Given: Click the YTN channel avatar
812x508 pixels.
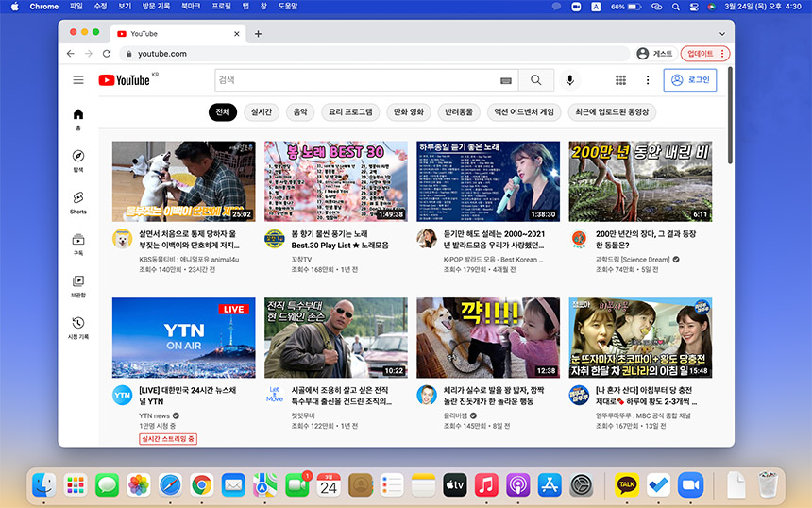Looking at the screenshot, I should (x=122, y=395).
